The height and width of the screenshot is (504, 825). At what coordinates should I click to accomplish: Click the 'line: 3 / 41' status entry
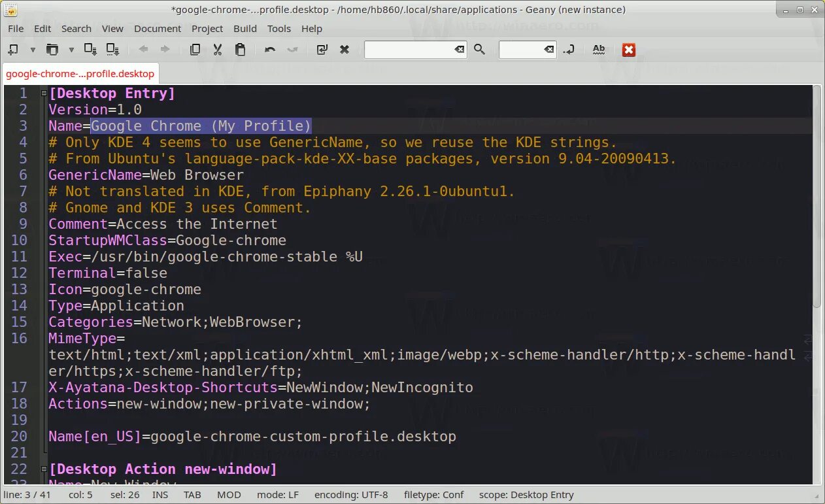(x=27, y=495)
